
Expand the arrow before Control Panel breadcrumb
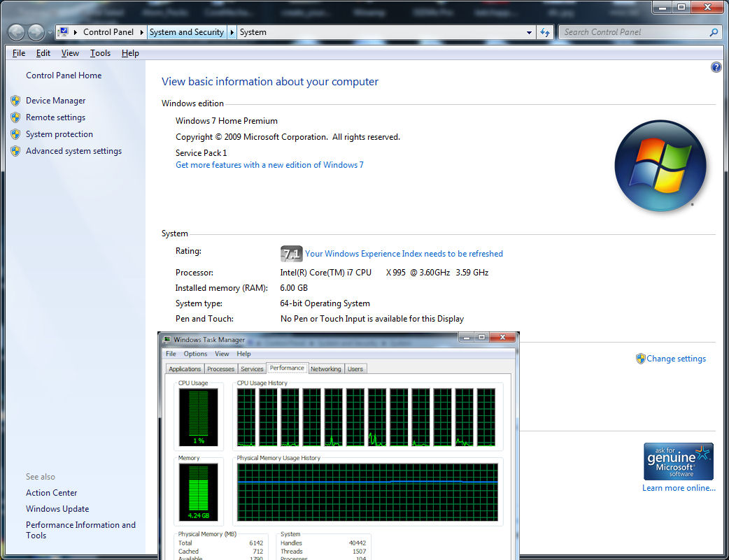click(76, 33)
